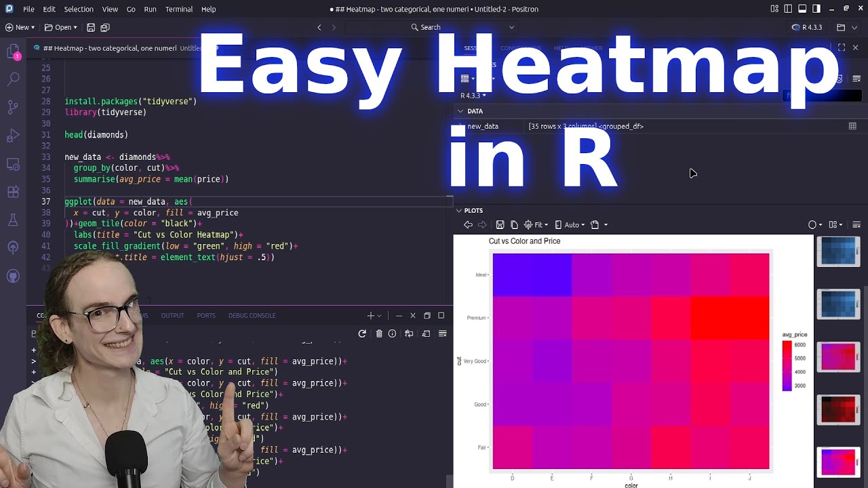Toggle panel layout icon in title bar
Screen dimensions: 868x488
(x=802, y=9)
